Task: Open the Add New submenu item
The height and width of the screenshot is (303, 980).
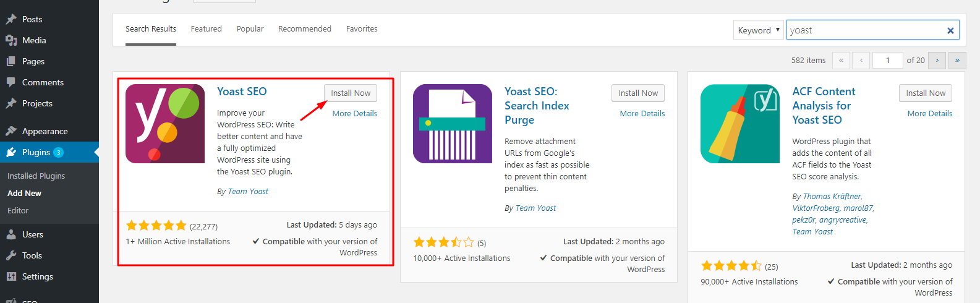Action: point(24,193)
